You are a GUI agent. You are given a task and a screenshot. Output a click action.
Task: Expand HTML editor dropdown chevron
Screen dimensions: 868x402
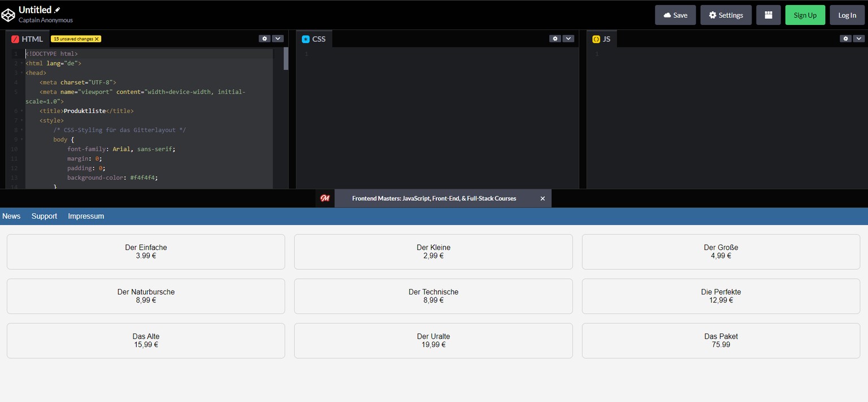tap(277, 38)
